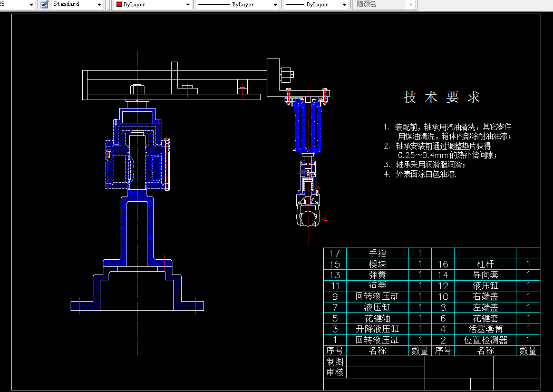Image resolution: width=553 pixels, height=392 pixels.
Task: Click part number 14 in the table
Action: click(x=443, y=275)
